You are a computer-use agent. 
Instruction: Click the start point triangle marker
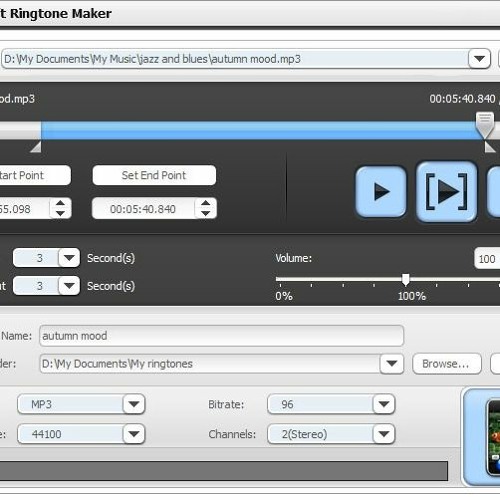pos(36,147)
